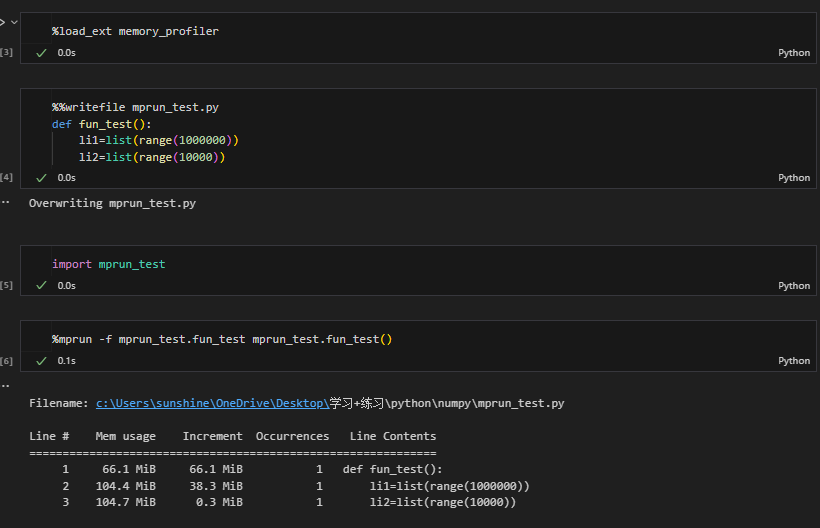Open run options chevron beside first cell
Screen dimensions: 820x528
(14, 22)
